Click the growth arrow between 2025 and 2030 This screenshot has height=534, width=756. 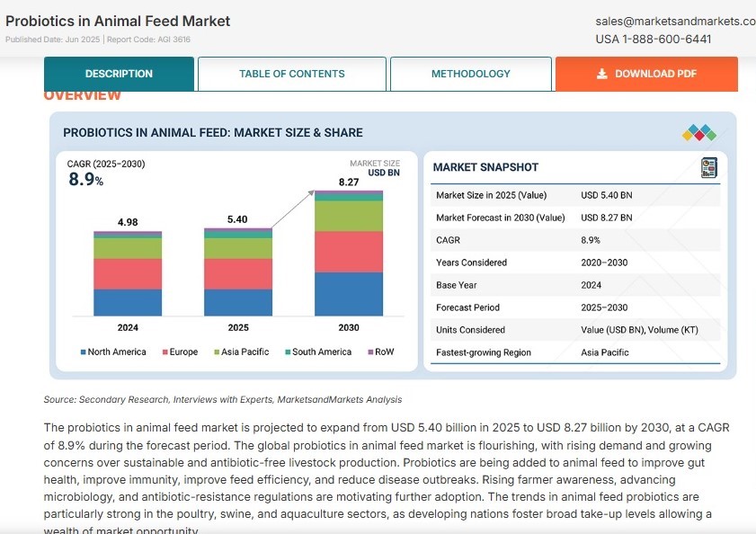point(293,209)
